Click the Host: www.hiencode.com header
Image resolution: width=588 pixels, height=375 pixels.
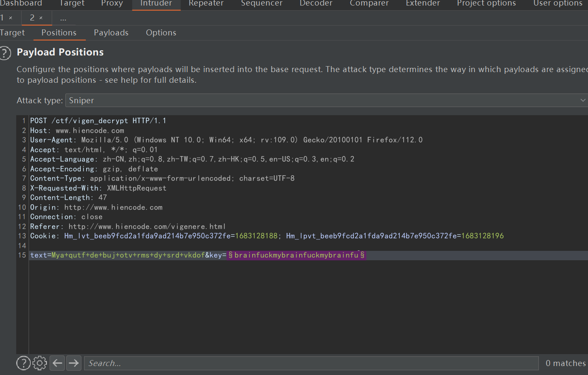pos(77,131)
